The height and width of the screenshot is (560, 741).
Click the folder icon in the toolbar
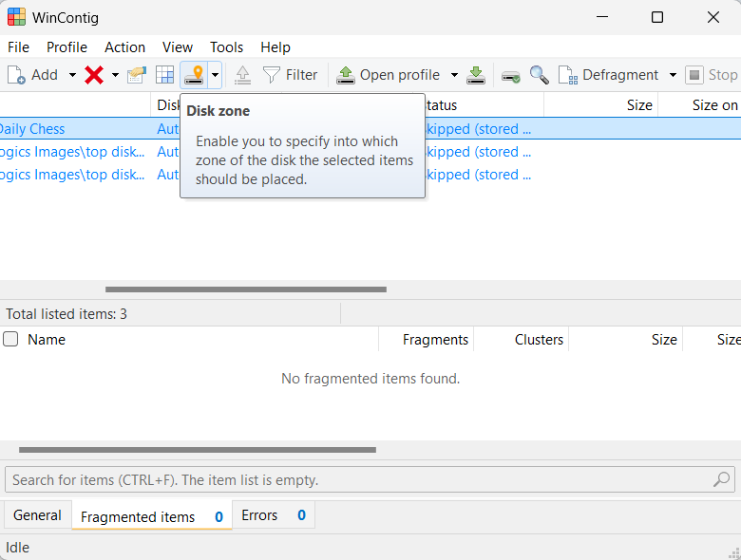tap(138, 75)
